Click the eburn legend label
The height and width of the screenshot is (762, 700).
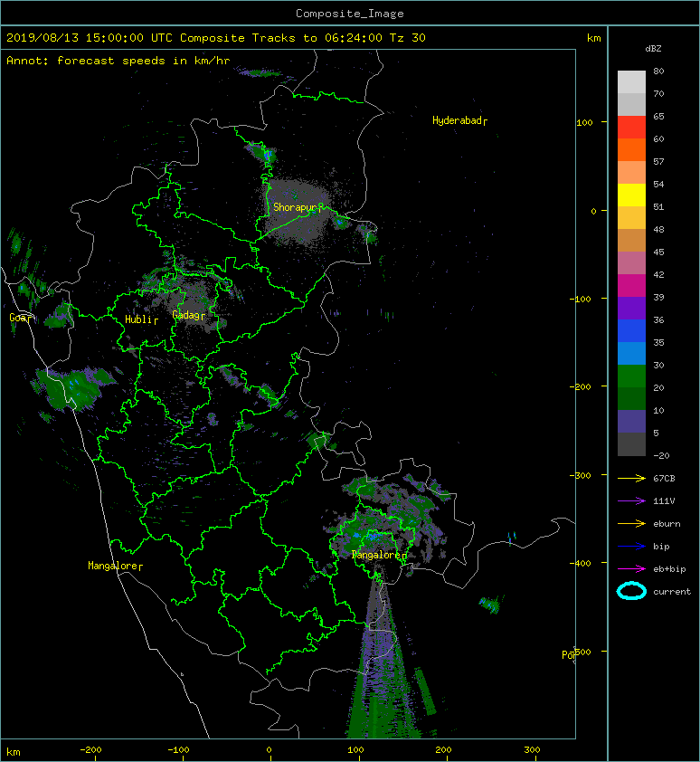coord(667,524)
